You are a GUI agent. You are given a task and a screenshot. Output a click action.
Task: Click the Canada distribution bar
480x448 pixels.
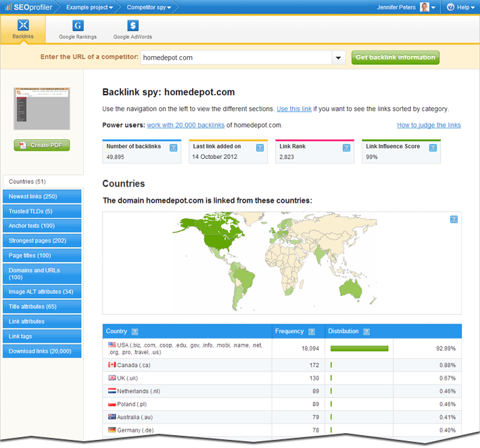[x=331, y=365]
